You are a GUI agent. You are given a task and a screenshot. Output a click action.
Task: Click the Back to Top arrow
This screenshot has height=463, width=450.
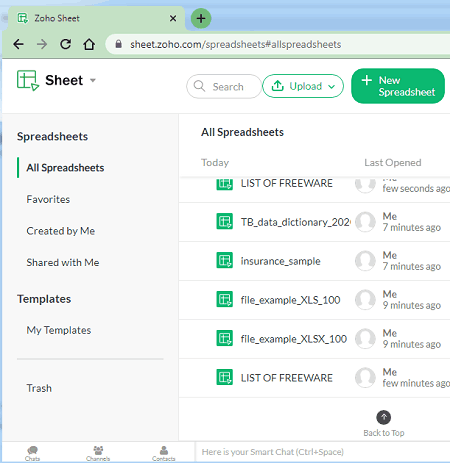384,417
